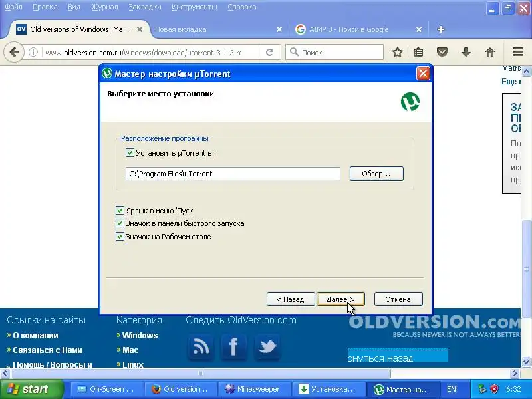This screenshot has width=532, height=399.
Task: Open the bookmarks list icon
Action: coord(418,53)
